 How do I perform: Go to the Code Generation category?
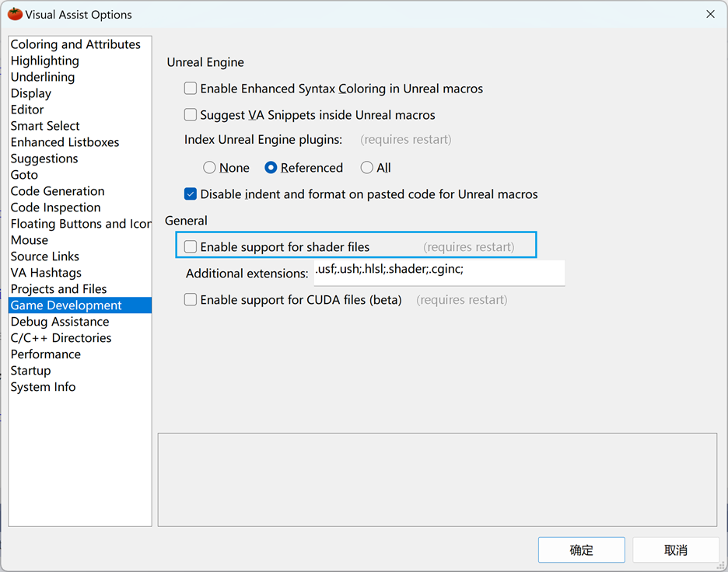click(58, 191)
